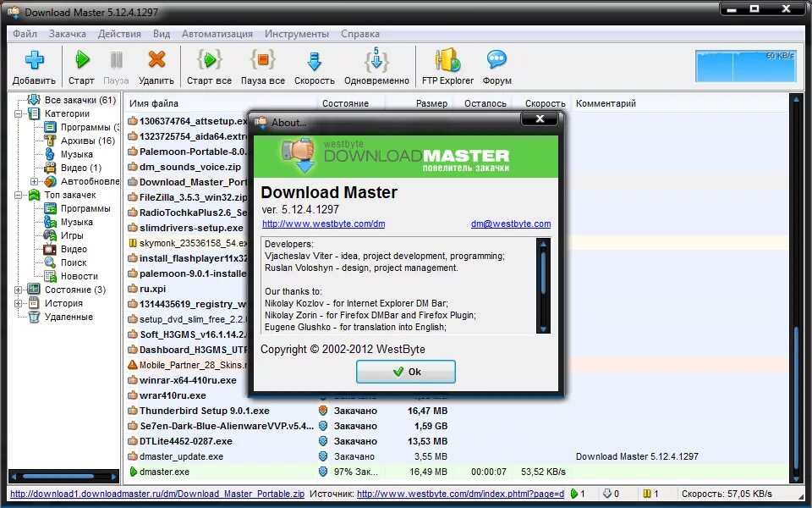Click the Добавить (add download) plus icon

[34, 60]
